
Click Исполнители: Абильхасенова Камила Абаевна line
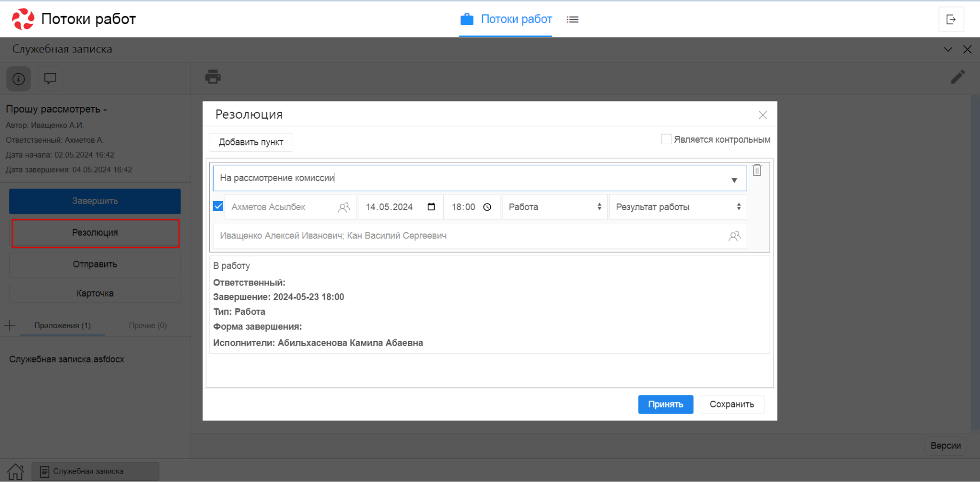(318, 343)
